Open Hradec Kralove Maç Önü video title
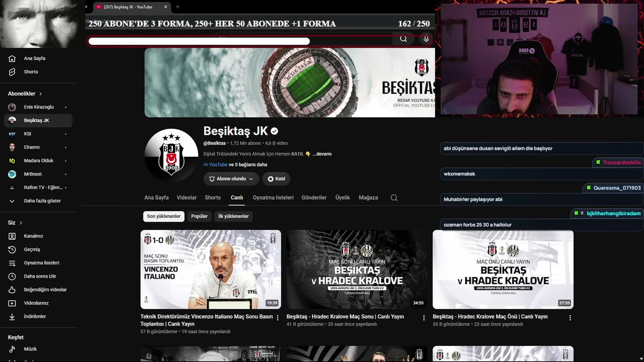 (x=490, y=317)
